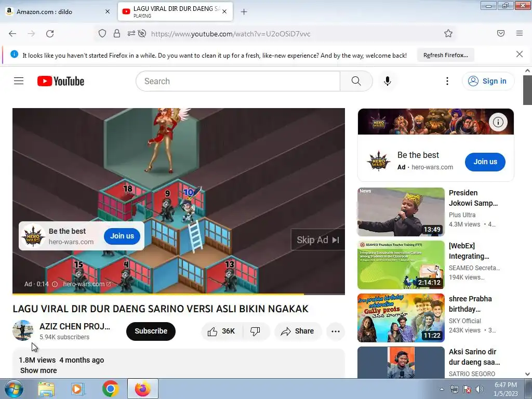Click the autoplay blocked icon in address bar
The image size is (532, 399).
click(142, 33)
